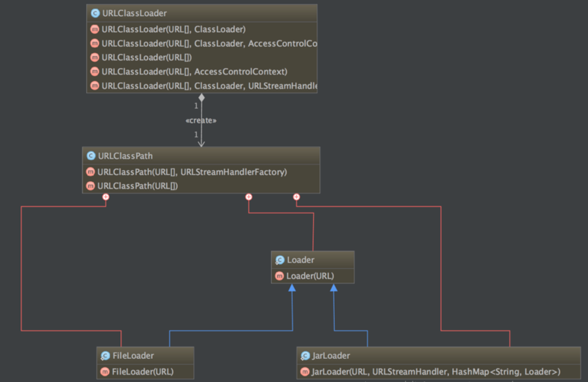Click method icon of URLClassPath(URL[]) row

(91, 186)
